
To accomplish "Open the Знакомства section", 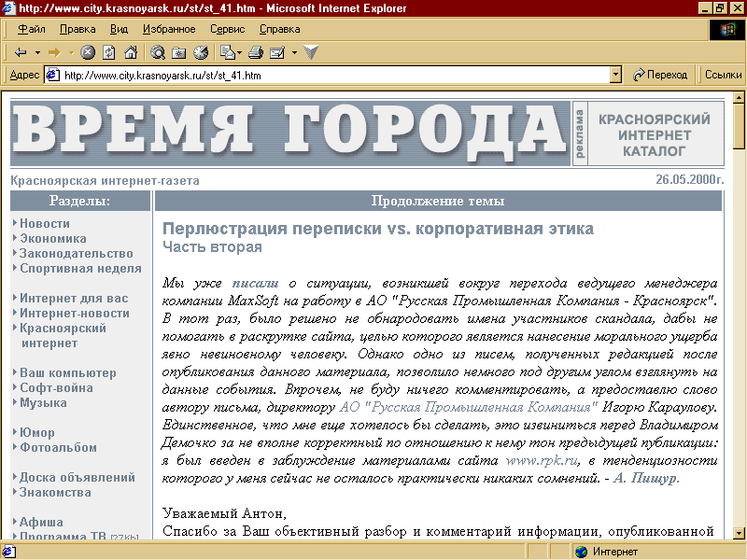I will (55, 492).
